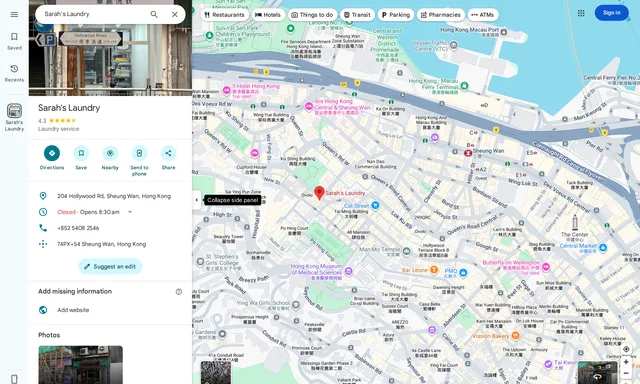640x384 pixels.
Task: Zoom out on the map
Action: tap(626, 373)
